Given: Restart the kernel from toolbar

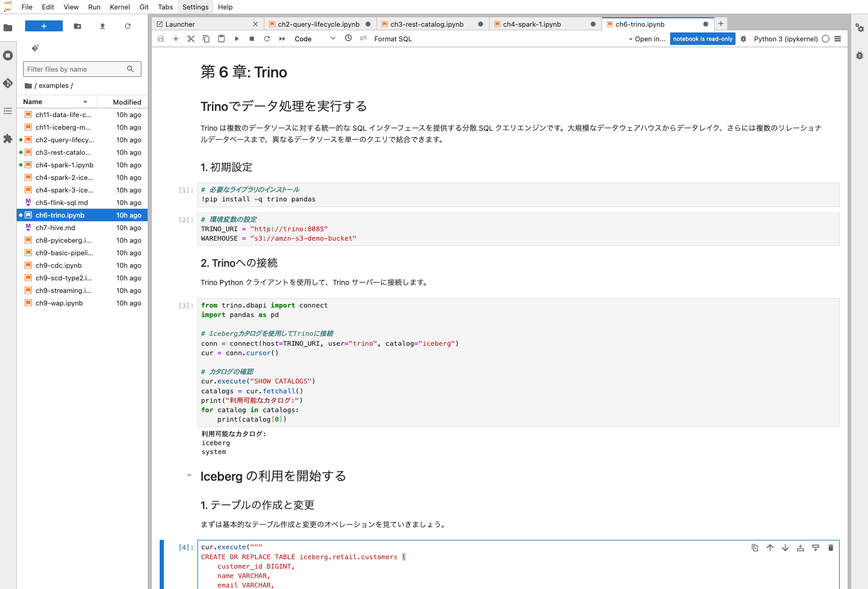Looking at the screenshot, I should click(x=267, y=39).
